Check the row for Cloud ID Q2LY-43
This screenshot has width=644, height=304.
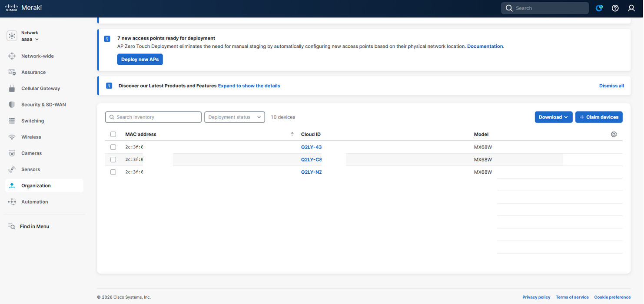coord(113,147)
